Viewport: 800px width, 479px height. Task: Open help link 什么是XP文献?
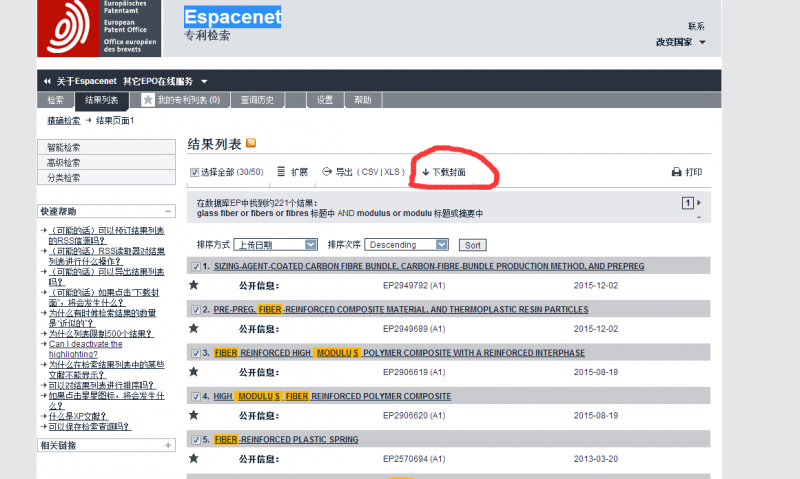(x=78, y=416)
